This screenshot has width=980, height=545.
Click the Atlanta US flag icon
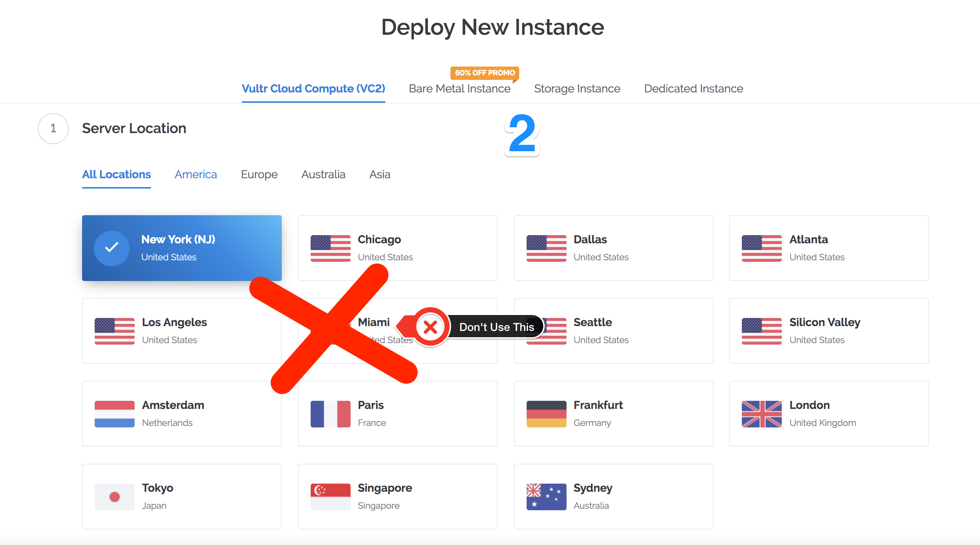click(762, 248)
